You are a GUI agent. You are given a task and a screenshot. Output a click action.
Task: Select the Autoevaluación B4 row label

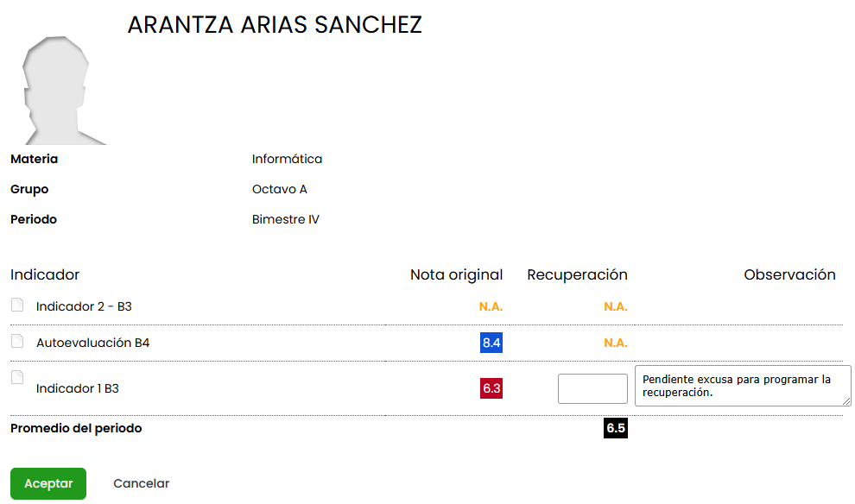pyautogui.click(x=92, y=343)
